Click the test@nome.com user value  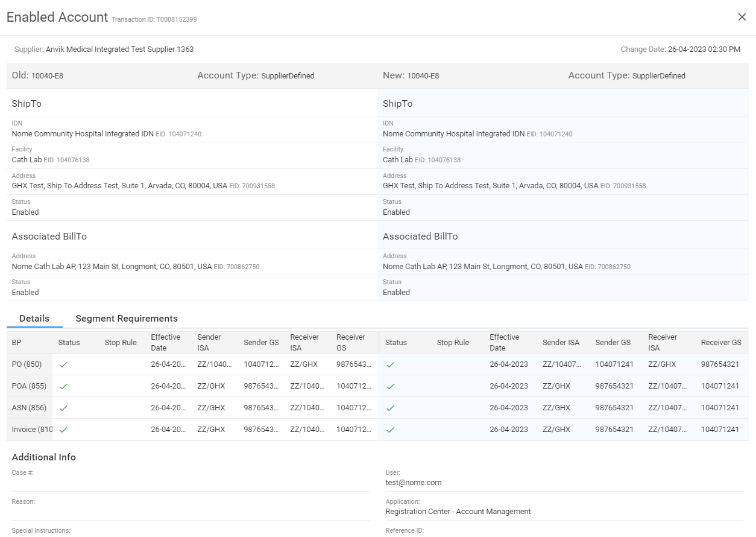coord(414,483)
